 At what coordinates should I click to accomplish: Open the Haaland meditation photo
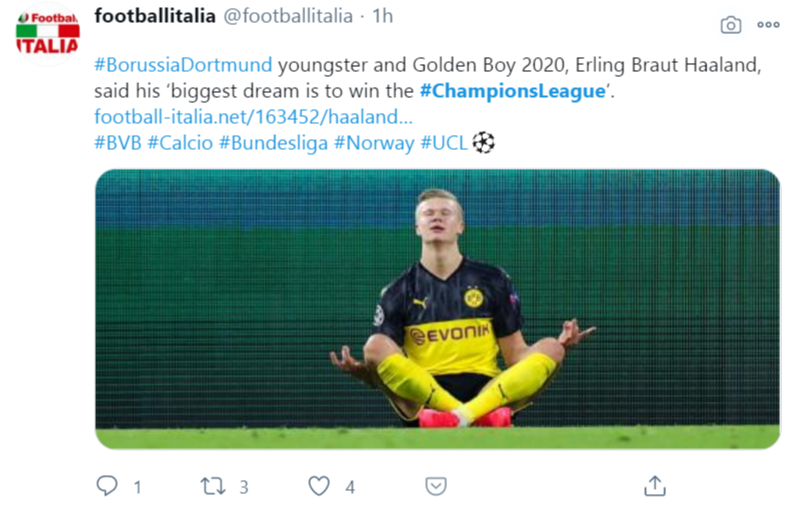[x=437, y=308]
